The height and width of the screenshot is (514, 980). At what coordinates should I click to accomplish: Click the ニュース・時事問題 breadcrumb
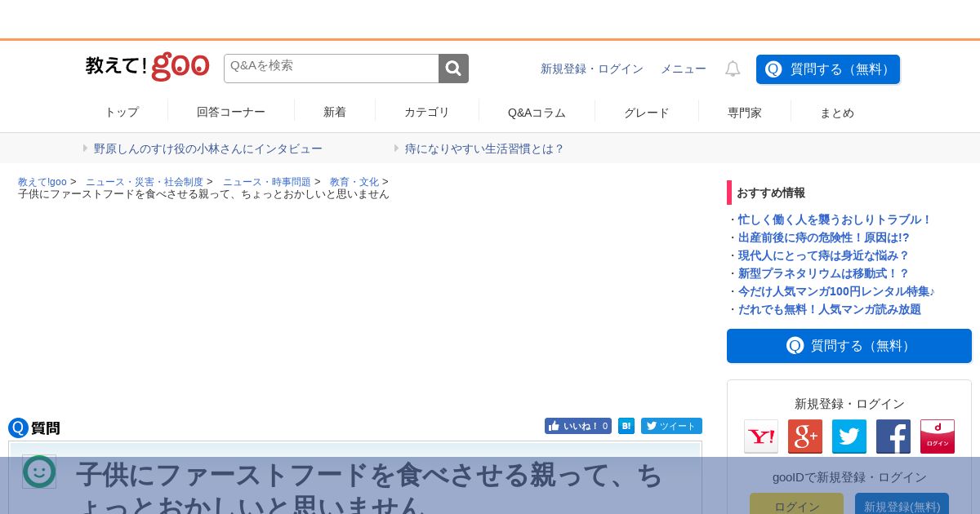coord(267,182)
